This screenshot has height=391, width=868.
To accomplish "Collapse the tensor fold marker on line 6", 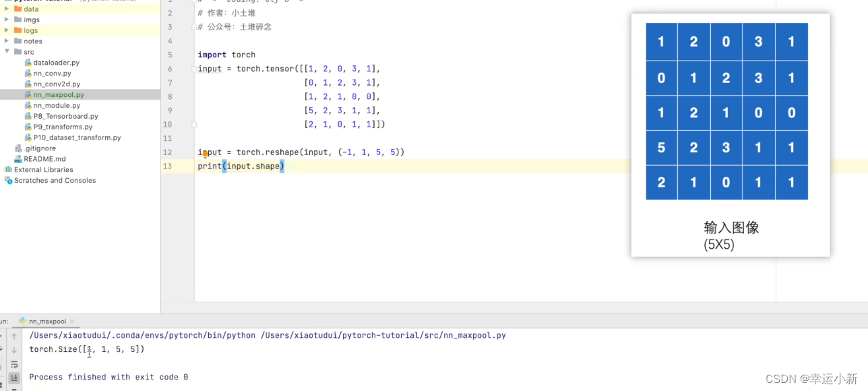I will (194, 69).
